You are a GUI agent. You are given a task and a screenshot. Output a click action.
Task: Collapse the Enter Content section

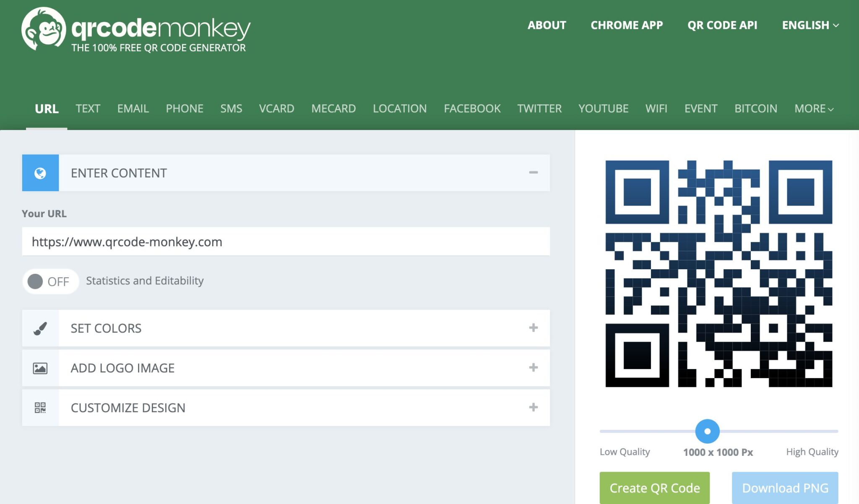[x=533, y=173]
